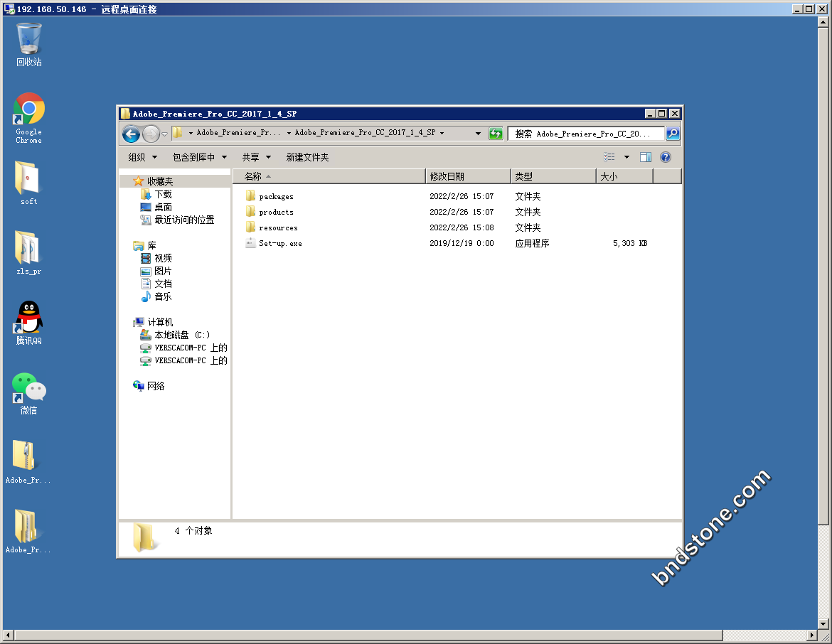Expand the 包含到库中 dropdown
The height and width of the screenshot is (644, 832).
click(x=199, y=157)
